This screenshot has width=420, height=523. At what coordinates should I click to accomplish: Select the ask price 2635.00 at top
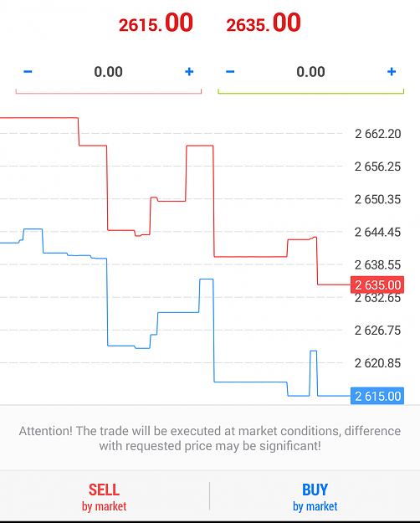[x=264, y=23]
